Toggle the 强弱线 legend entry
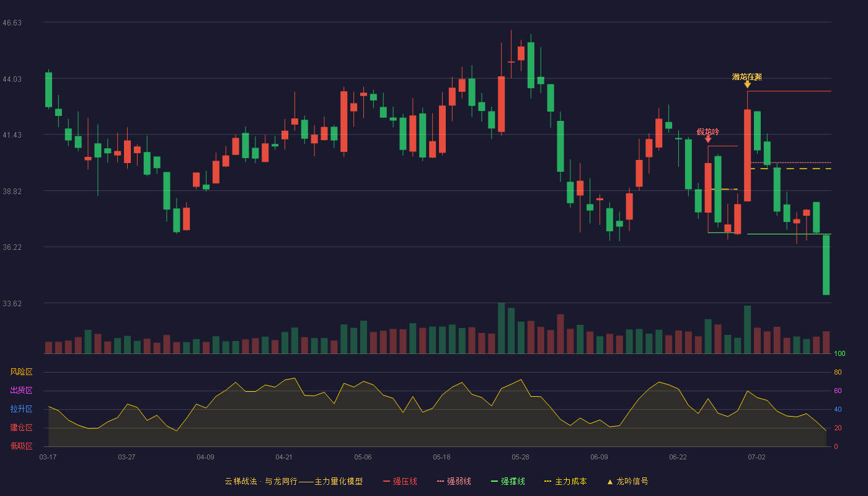 tap(454, 481)
